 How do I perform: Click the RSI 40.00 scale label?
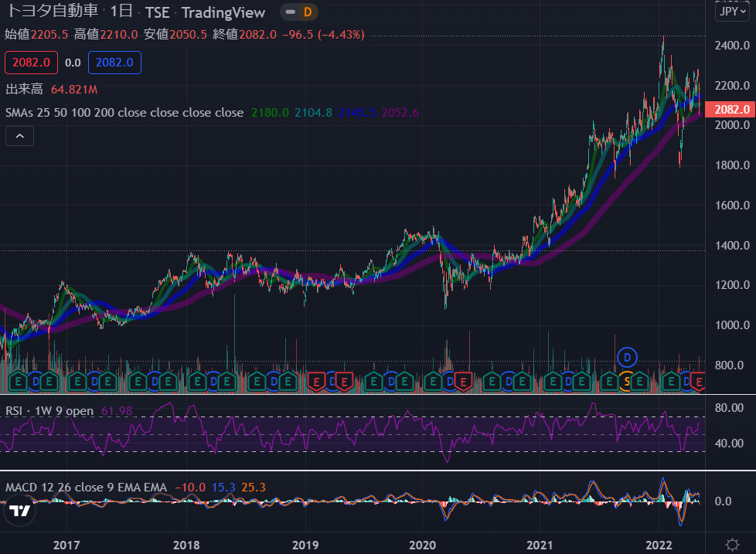729,444
